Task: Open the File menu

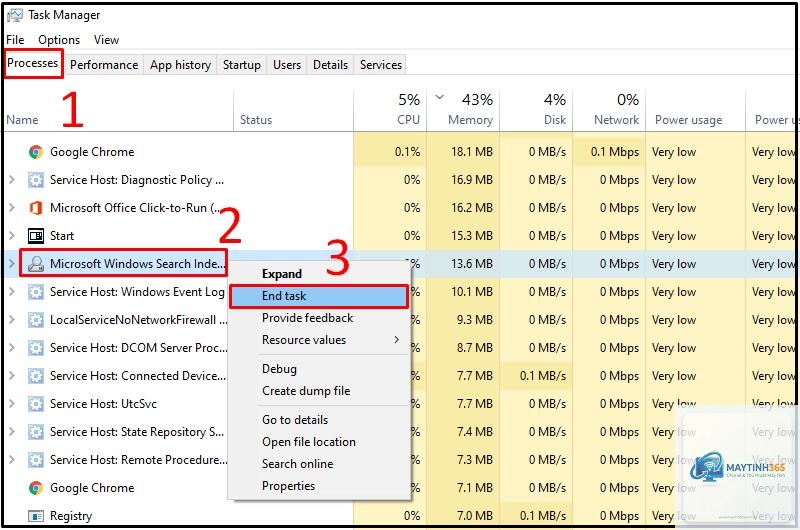Action: pyautogui.click(x=15, y=40)
